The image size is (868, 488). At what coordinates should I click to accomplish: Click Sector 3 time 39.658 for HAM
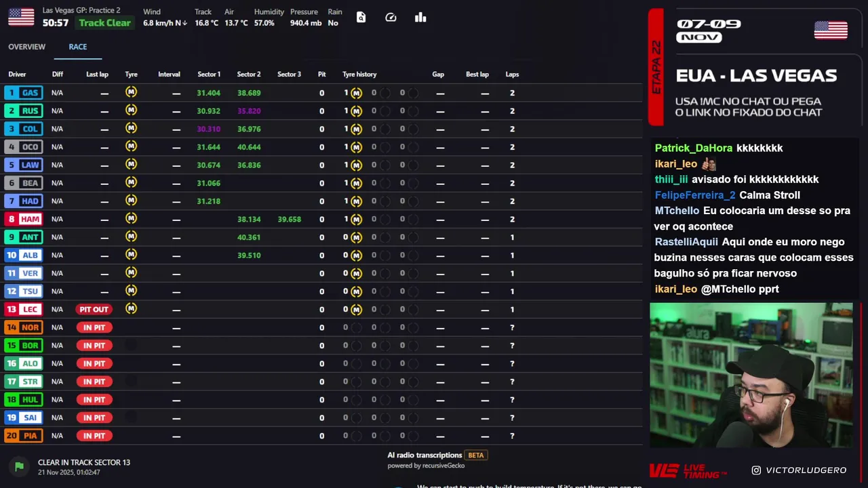click(289, 219)
